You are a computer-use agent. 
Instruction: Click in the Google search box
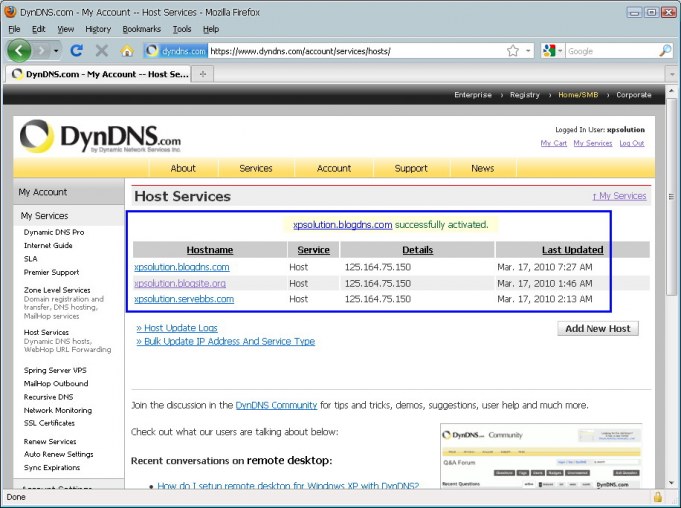[612, 51]
